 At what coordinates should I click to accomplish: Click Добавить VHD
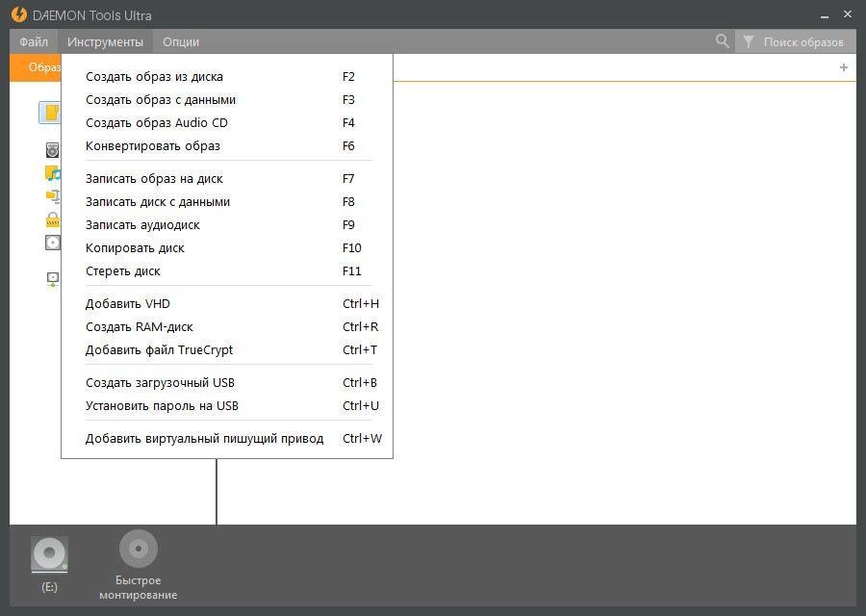tap(227, 304)
